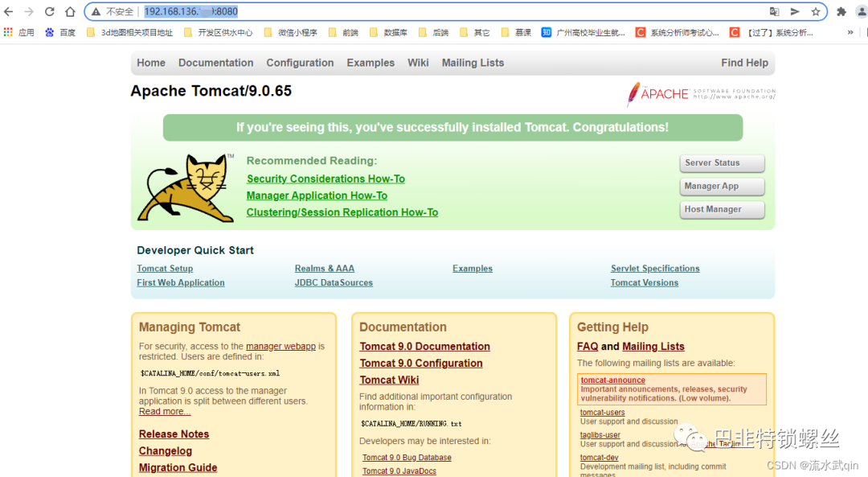Click the Server Status button
The image size is (868, 477).
tap(722, 162)
